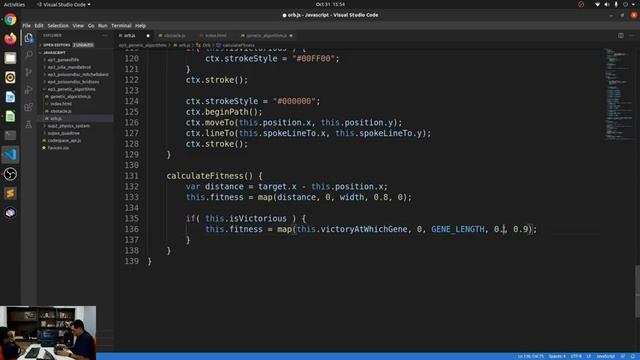Image resolution: width=640 pixels, height=360 pixels.
Task: Expand the ep1_gameoflife folder
Action: [x=63, y=60]
